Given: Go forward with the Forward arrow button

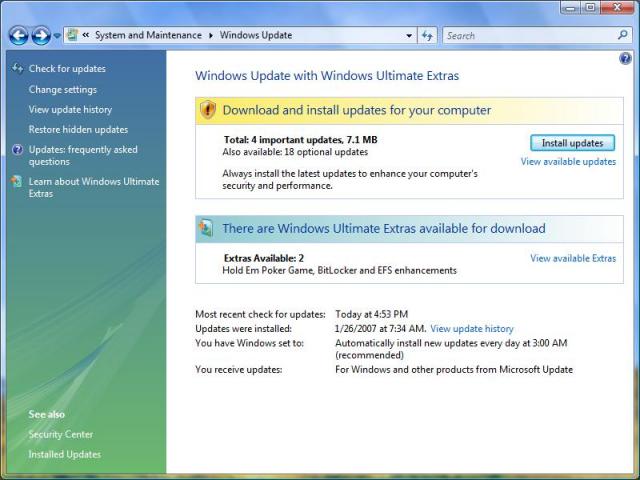Looking at the screenshot, I should (x=41, y=36).
